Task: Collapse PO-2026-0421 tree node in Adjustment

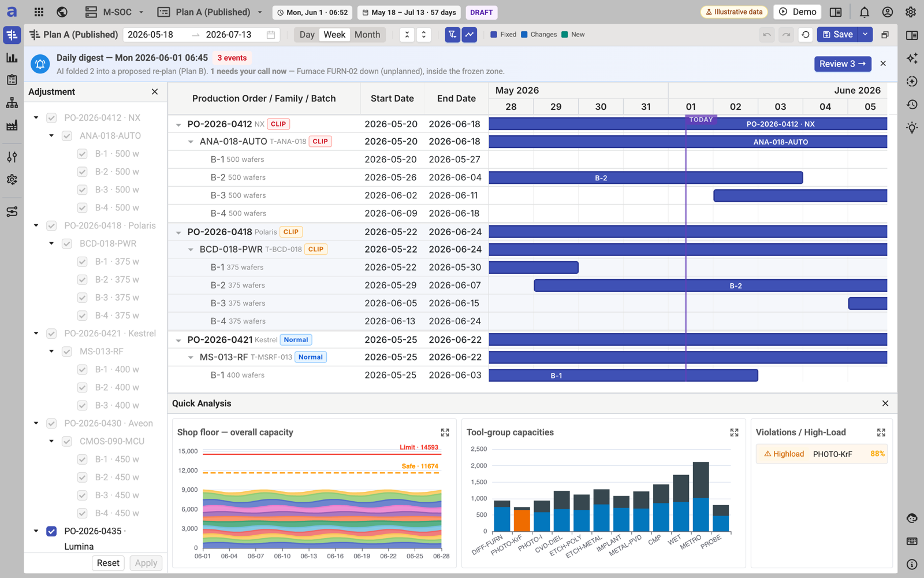Action: coord(36,334)
